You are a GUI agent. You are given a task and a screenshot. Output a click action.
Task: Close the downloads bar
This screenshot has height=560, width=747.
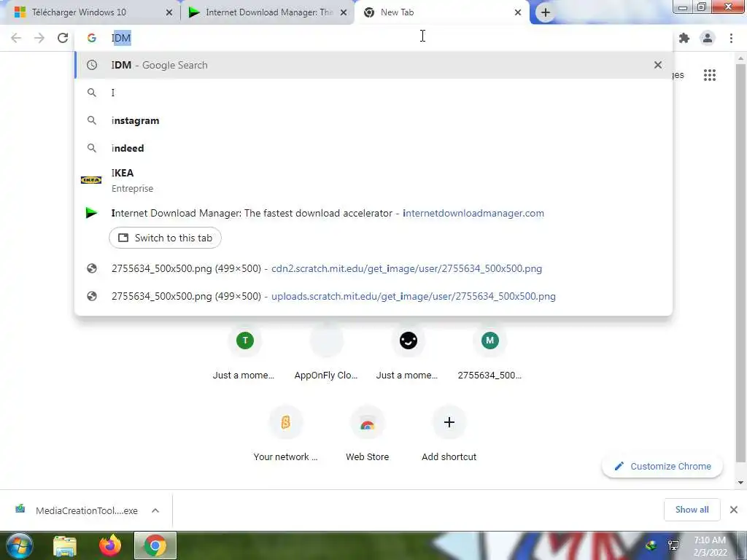point(734,510)
